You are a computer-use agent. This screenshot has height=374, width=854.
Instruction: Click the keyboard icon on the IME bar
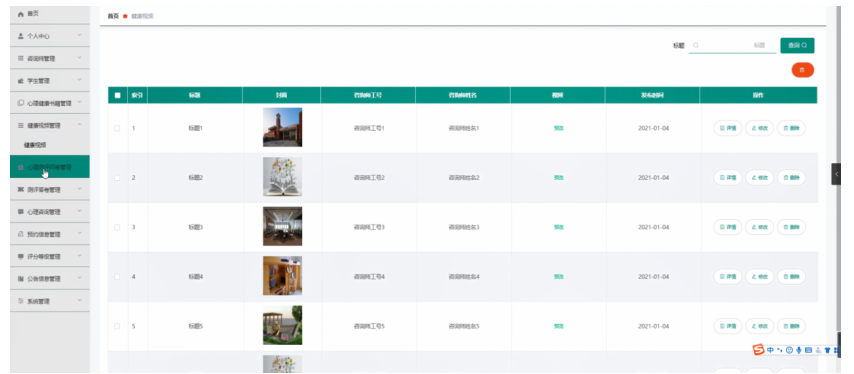808,350
